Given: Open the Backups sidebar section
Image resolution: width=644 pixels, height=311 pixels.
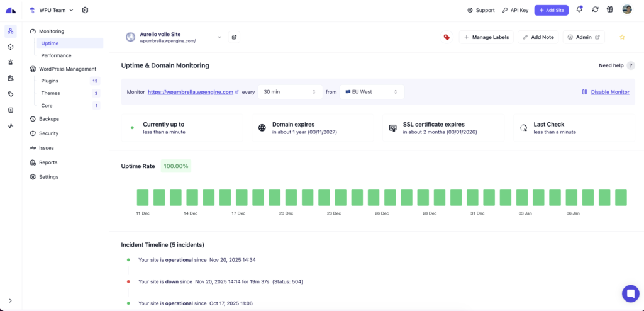Looking at the screenshot, I should click(x=48, y=119).
